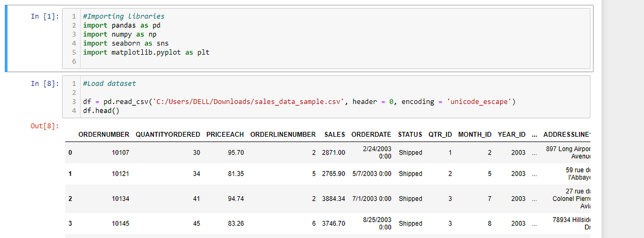
Task: Click price value 83.26
Action: (236, 224)
